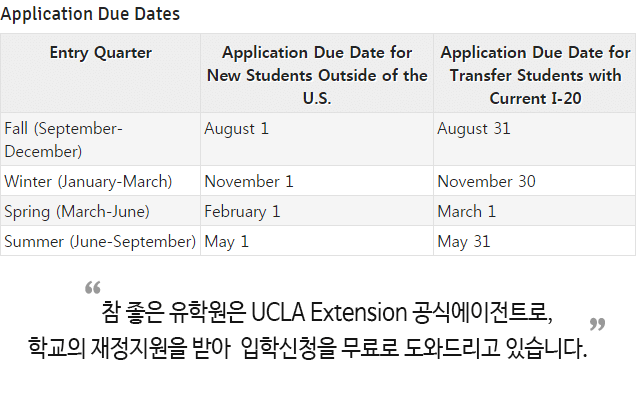Click the closing quotation mark icon

(x=597, y=324)
